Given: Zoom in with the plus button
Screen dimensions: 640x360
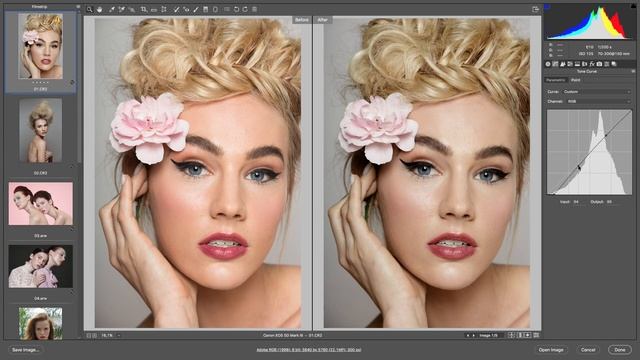Looking at the screenshot, I should 95,335.
